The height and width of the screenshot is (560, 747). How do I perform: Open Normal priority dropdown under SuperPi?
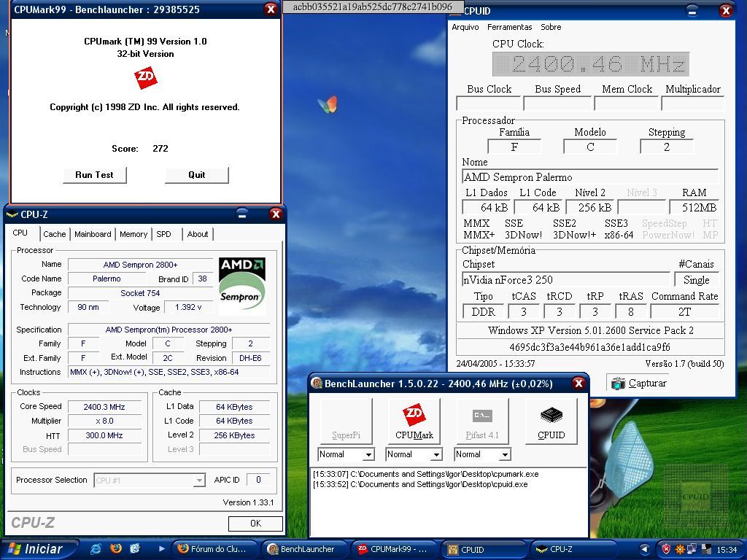coord(368,455)
